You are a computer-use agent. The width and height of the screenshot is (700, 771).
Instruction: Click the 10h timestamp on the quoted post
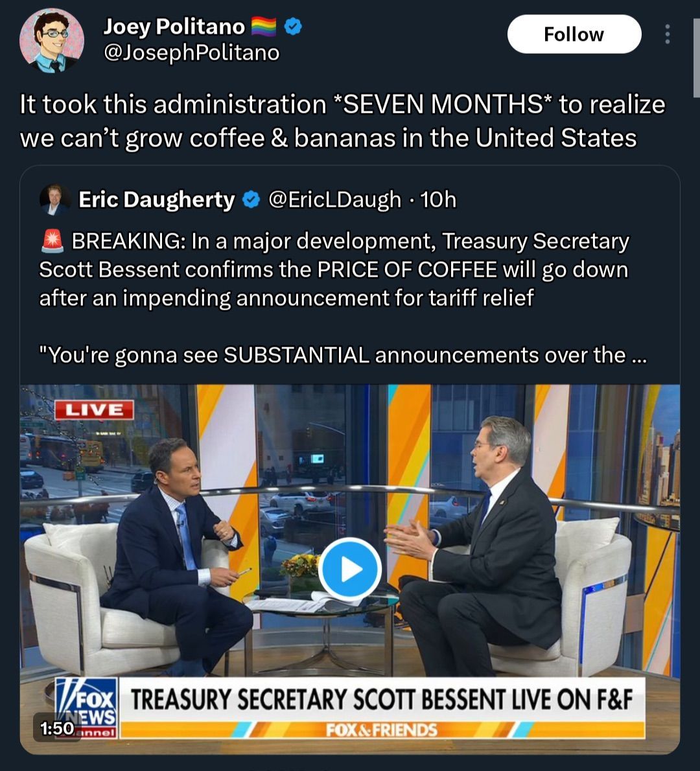[438, 200]
